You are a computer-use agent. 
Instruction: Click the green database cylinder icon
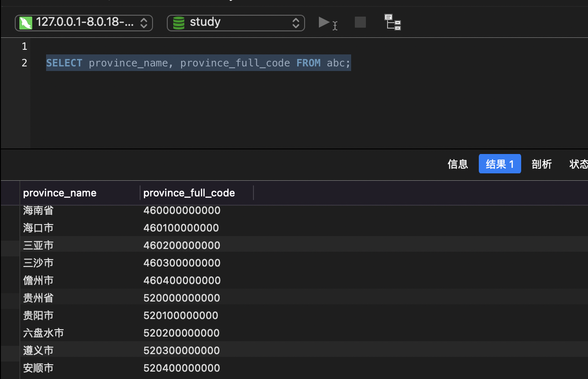click(178, 23)
